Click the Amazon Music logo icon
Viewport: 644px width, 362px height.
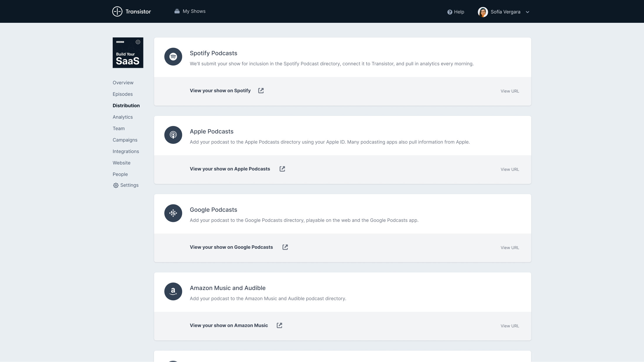click(173, 292)
